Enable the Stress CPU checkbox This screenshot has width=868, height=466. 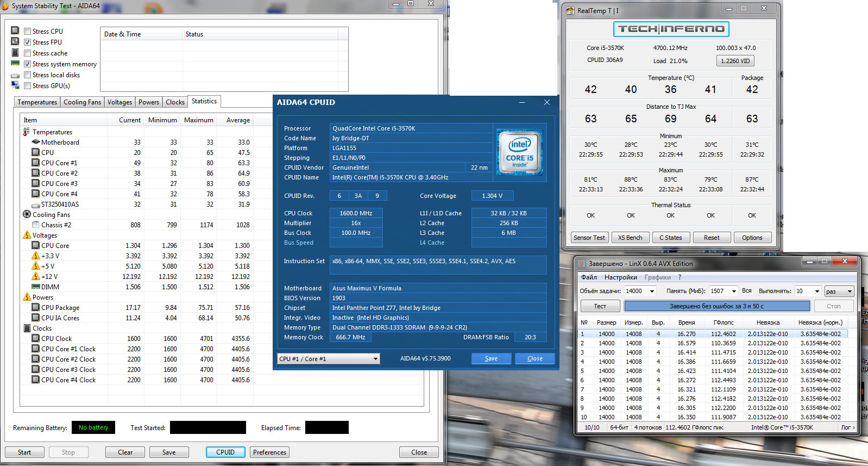pyautogui.click(x=27, y=32)
